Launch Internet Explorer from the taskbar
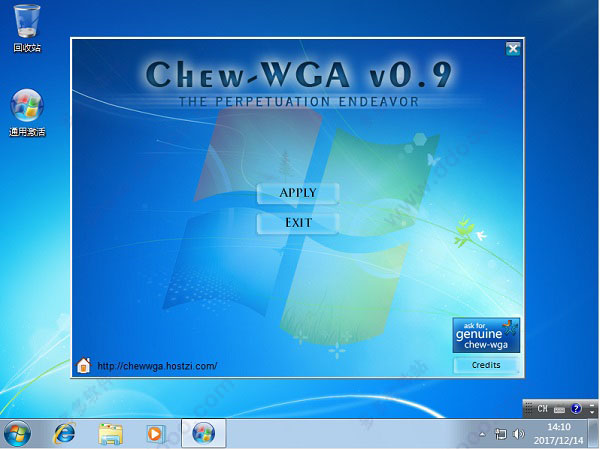Screen dimensions: 600x449 [x=65, y=433]
